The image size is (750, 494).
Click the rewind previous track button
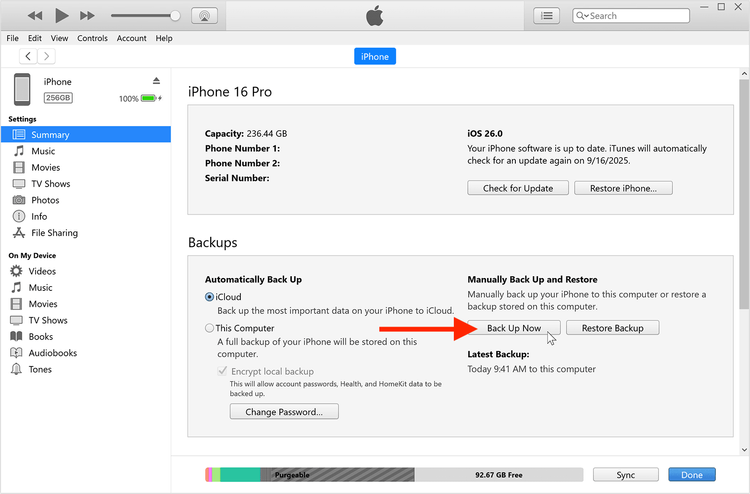pos(35,16)
